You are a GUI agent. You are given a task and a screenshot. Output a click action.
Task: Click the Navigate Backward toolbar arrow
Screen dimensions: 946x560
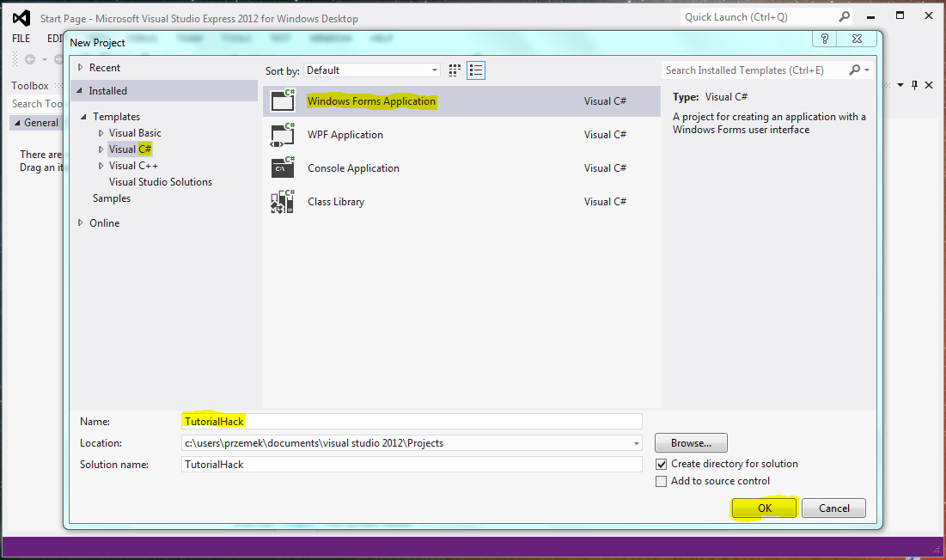29,59
